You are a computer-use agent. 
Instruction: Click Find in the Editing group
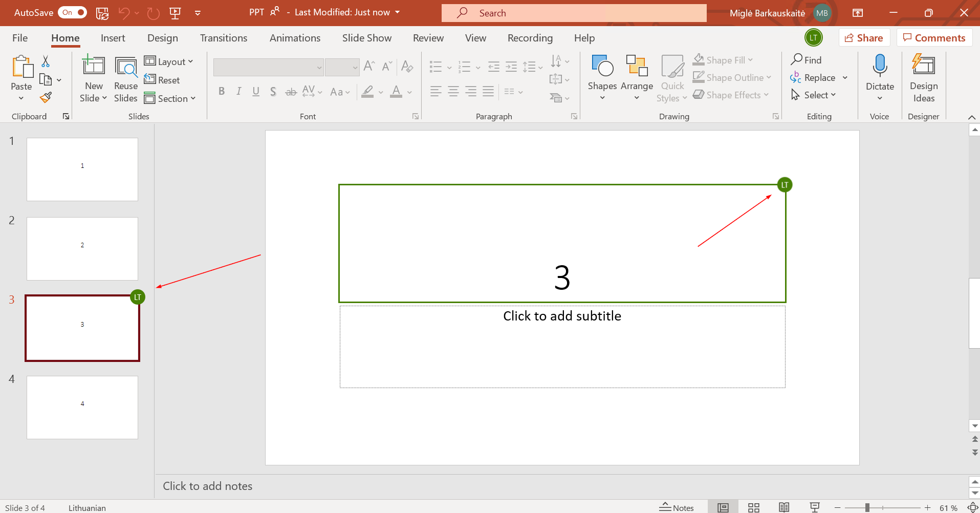pyautogui.click(x=806, y=60)
